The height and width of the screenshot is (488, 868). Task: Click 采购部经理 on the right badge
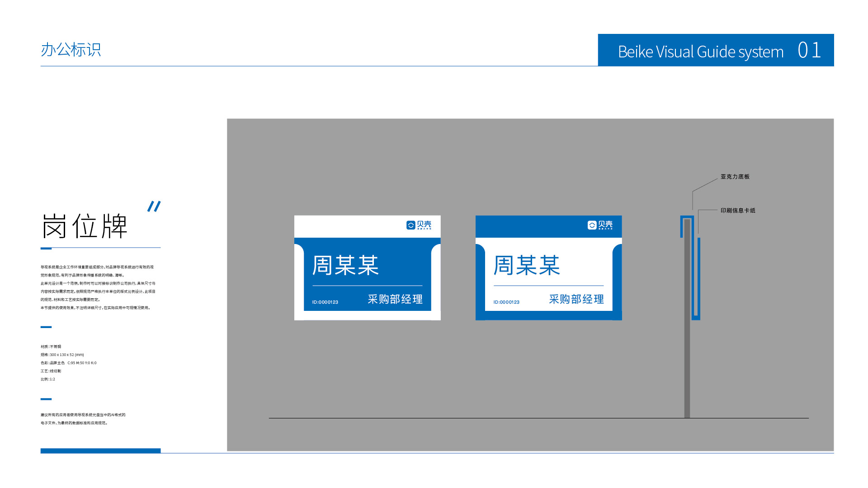576,299
